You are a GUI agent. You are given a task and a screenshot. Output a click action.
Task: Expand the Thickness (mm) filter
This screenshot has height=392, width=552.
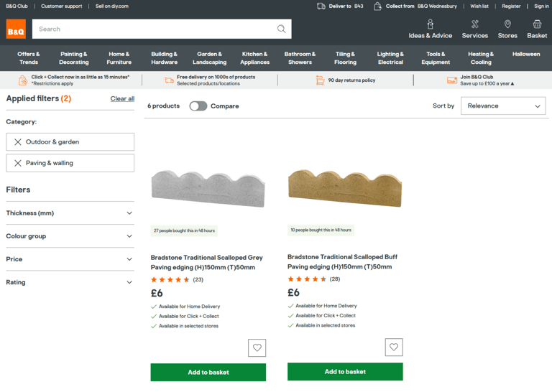coord(70,213)
